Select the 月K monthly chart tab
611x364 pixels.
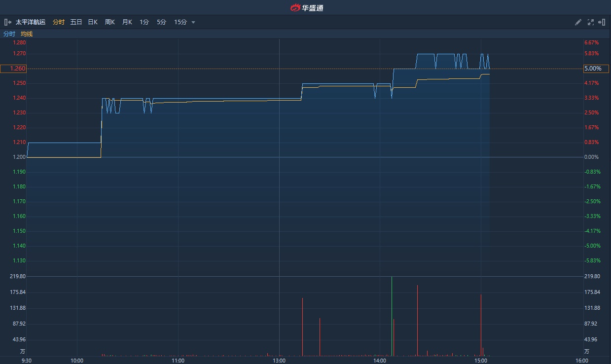[x=127, y=22]
